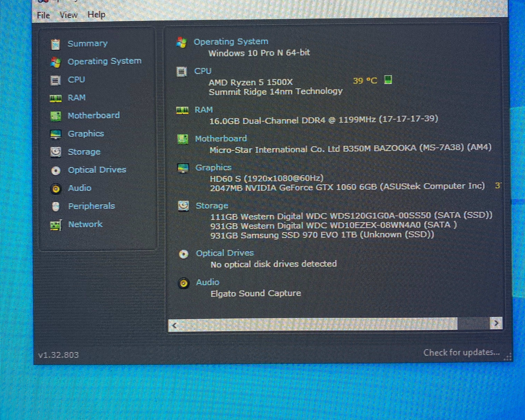Click the RAM stick icon in sidebar
The width and height of the screenshot is (525, 420).
(x=56, y=98)
